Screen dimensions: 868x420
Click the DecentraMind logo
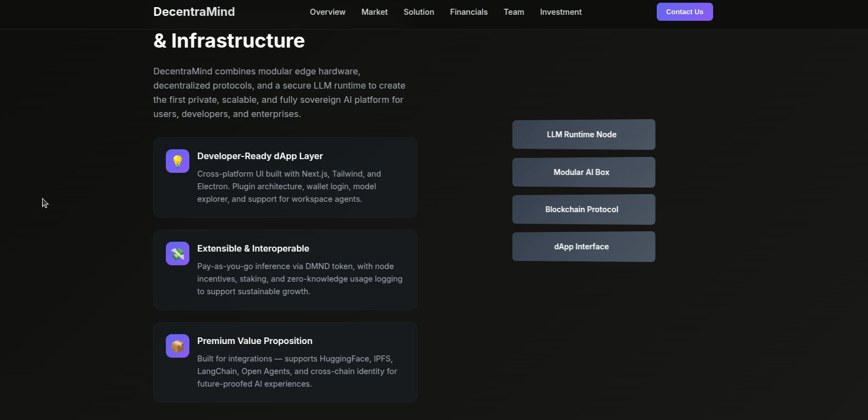click(194, 12)
